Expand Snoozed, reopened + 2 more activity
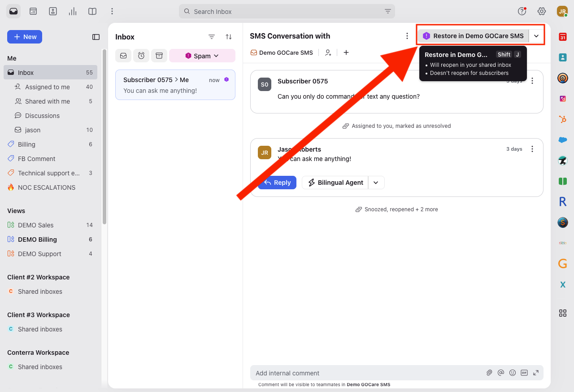This screenshot has width=574, height=392. coord(396,209)
